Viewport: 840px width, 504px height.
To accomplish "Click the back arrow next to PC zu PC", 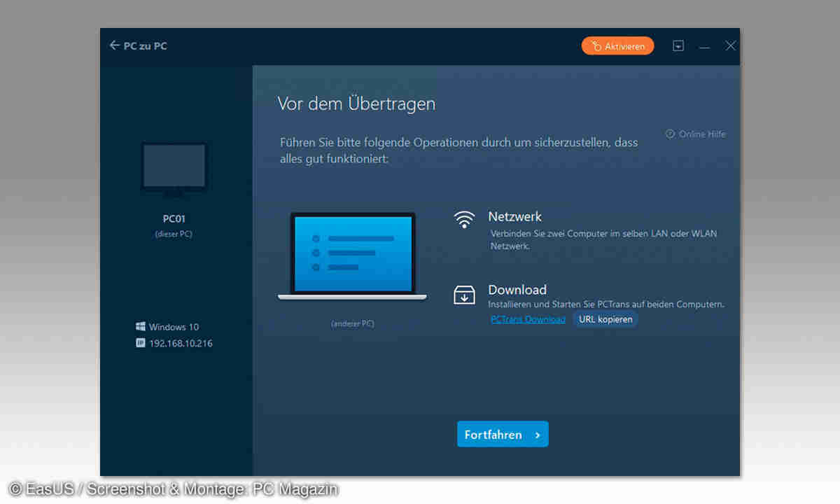I will tap(115, 46).
